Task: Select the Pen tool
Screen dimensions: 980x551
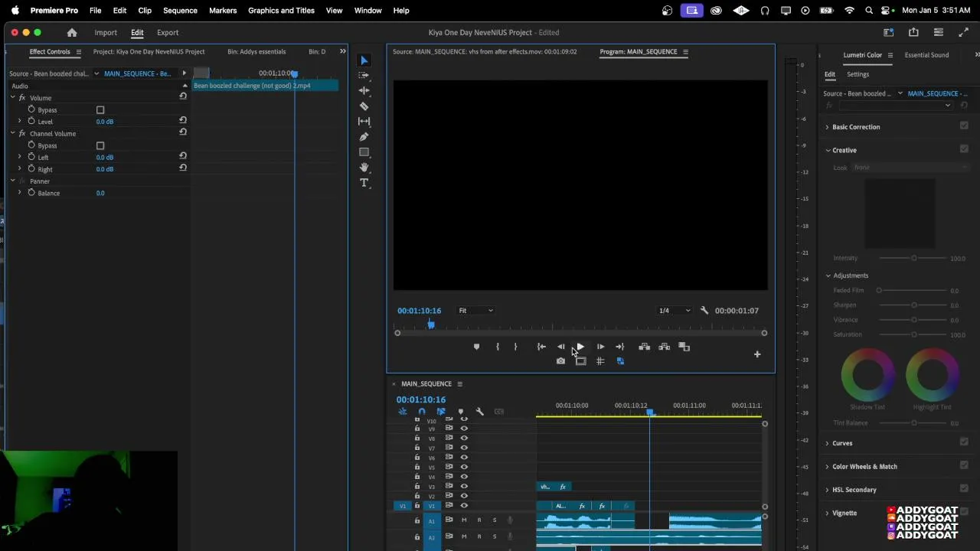Action: [364, 137]
